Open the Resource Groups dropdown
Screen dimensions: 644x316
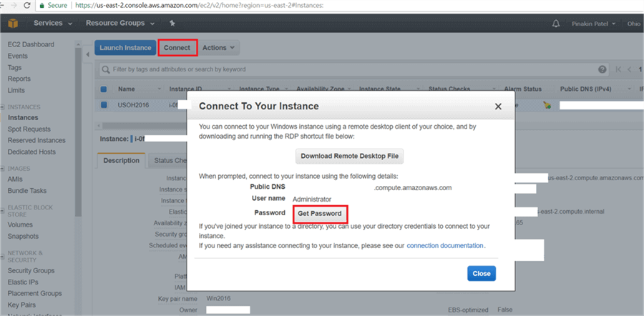point(120,24)
